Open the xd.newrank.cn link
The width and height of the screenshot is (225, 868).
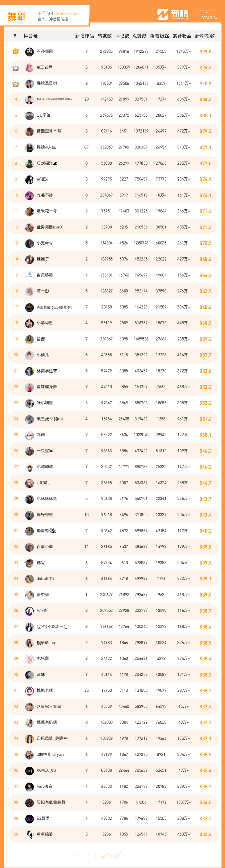click(x=66, y=14)
